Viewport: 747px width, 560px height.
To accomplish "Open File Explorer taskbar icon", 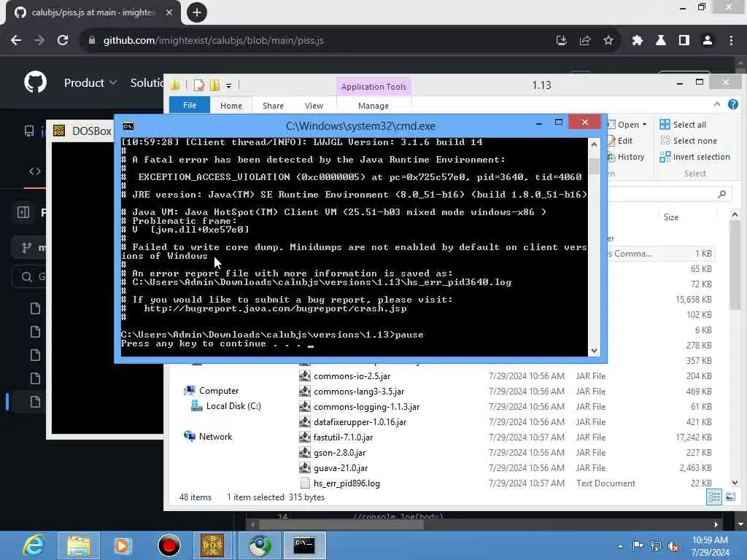I will click(79, 545).
